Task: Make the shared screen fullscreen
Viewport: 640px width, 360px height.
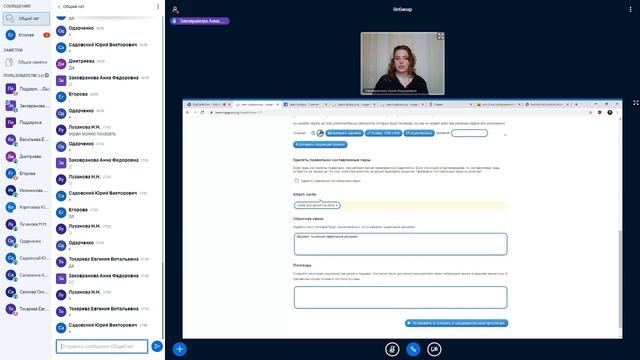Action: (x=636, y=103)
